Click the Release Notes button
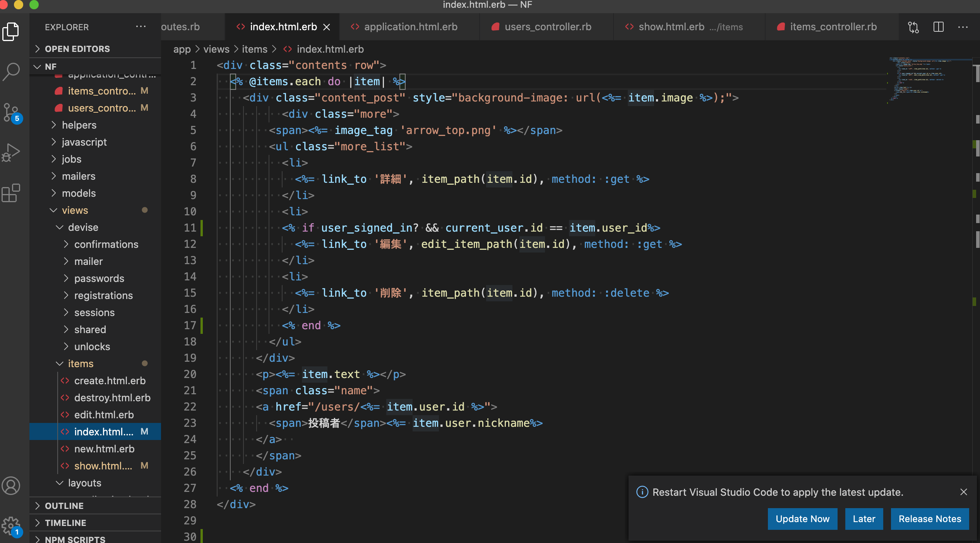The image size is (980, 543). pyautogui.click(x=930, y=519)
